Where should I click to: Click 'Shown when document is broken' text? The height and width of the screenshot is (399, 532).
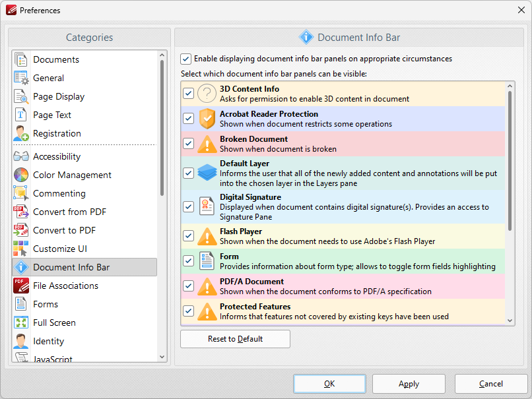tap(279, 149)
